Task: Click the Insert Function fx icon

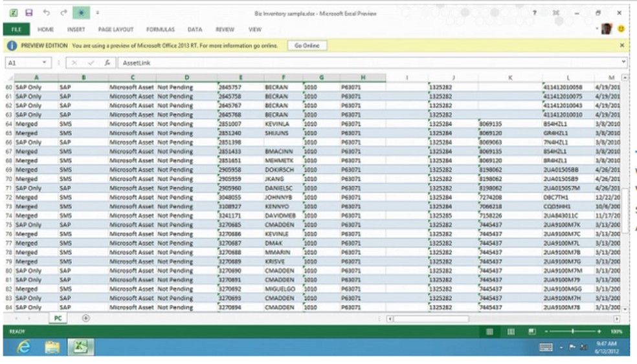Action: (107, 63)
